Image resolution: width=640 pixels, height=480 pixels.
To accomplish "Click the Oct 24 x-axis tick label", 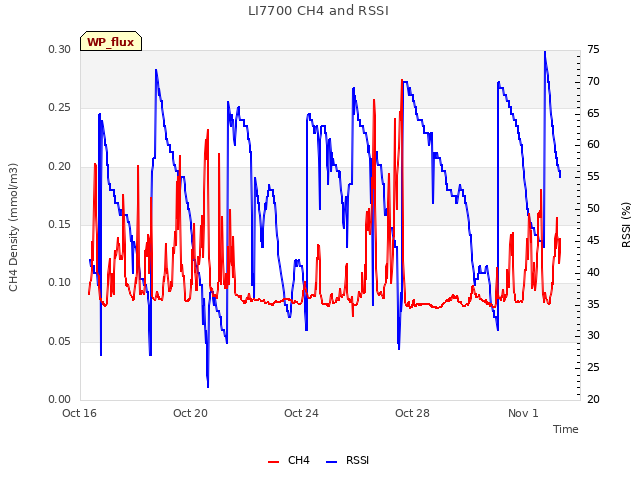I will tap(301, 413).
